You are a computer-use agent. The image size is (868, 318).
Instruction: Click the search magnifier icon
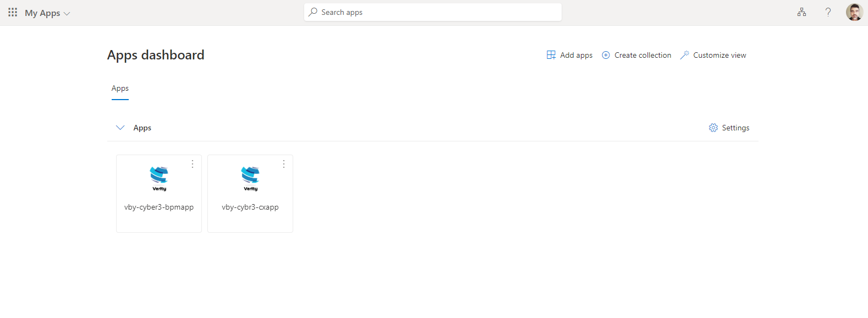[x=313, y=12]
